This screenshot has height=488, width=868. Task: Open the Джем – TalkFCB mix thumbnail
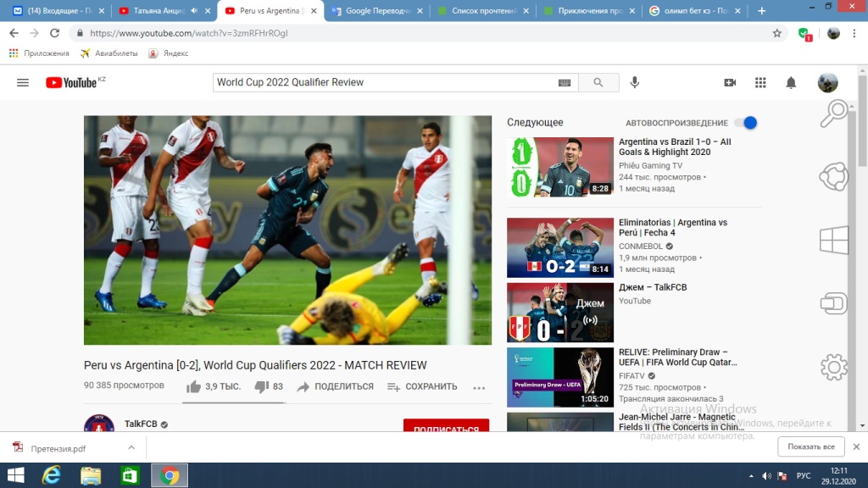[x=560, y=313]
